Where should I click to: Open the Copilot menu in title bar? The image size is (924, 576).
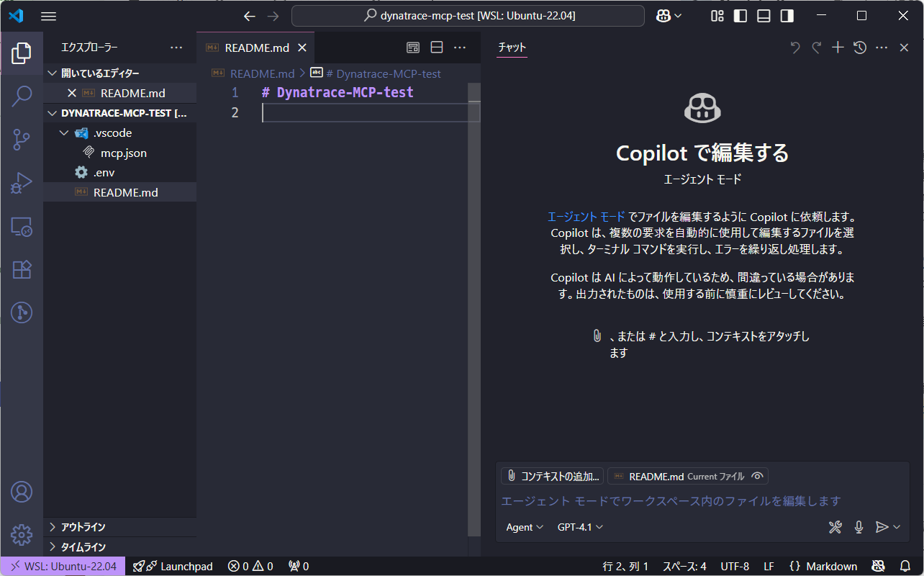coord(669,16)
